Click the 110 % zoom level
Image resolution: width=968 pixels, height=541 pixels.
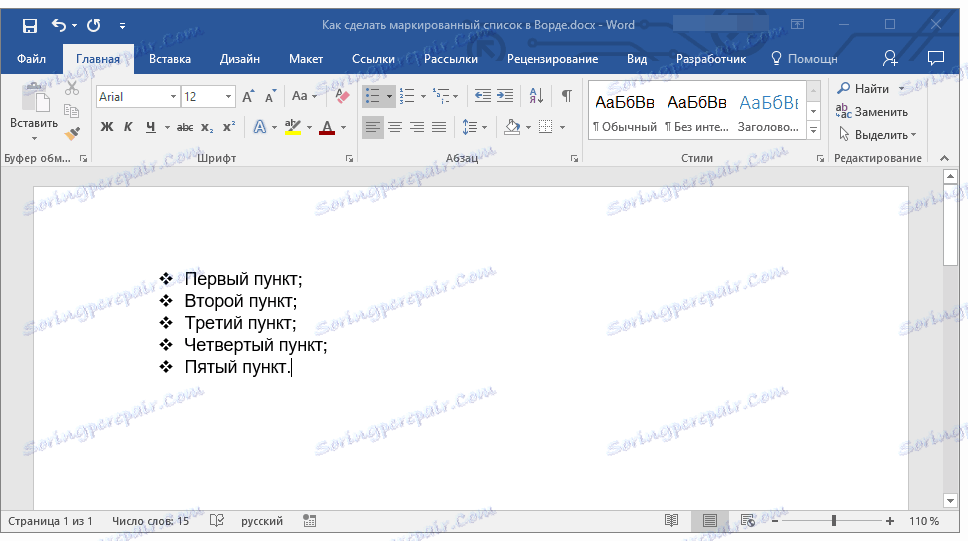(924, 521)
